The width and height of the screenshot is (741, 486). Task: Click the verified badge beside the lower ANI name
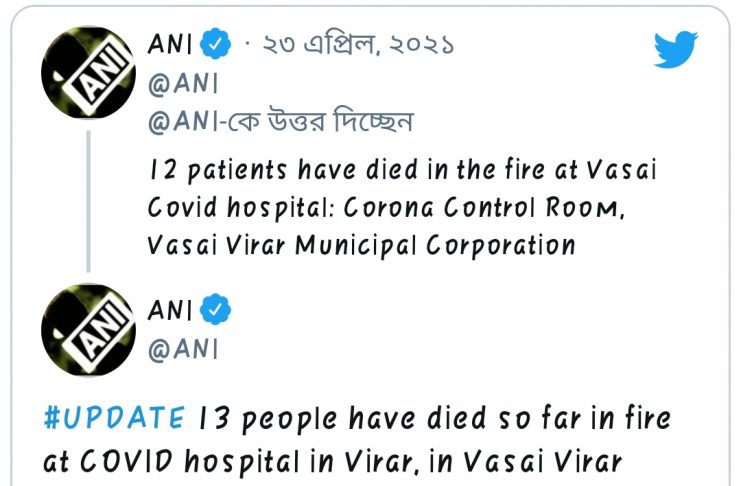coord(215,311)
